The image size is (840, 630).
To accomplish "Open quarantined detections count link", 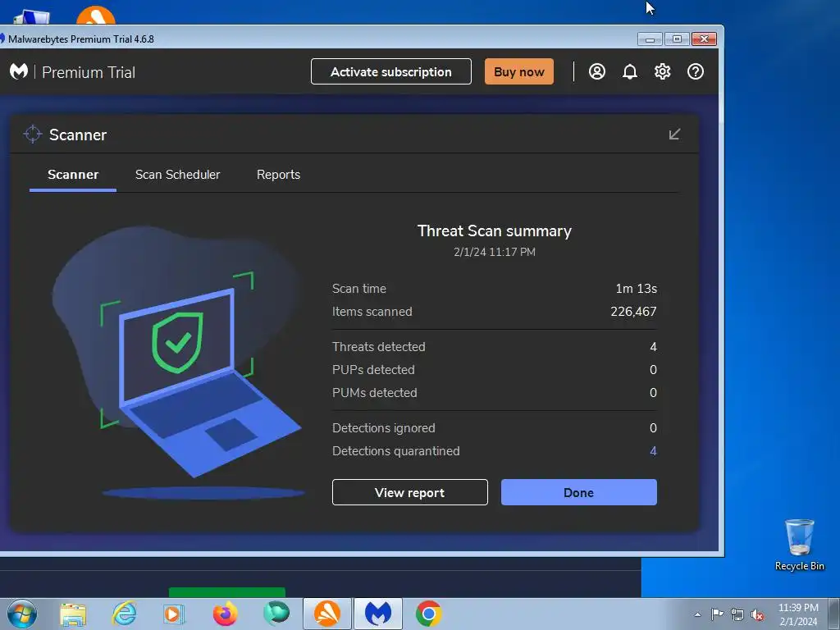I will pos(653,451).
